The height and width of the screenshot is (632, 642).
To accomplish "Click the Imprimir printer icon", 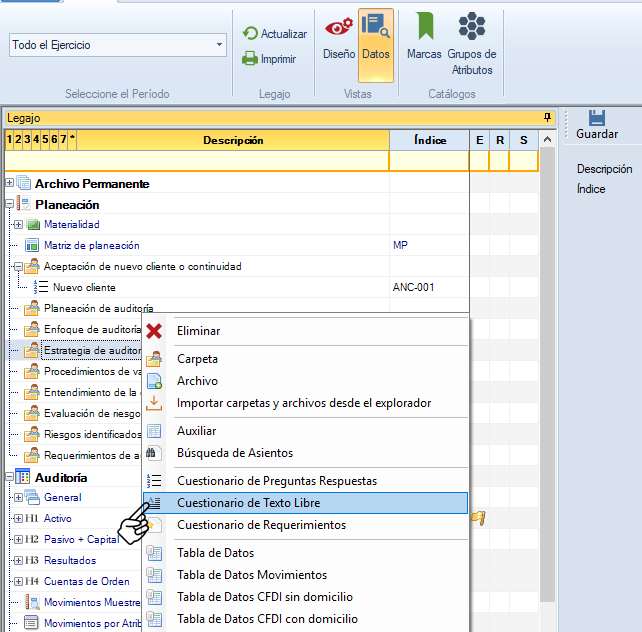I will tap(250, 59).
